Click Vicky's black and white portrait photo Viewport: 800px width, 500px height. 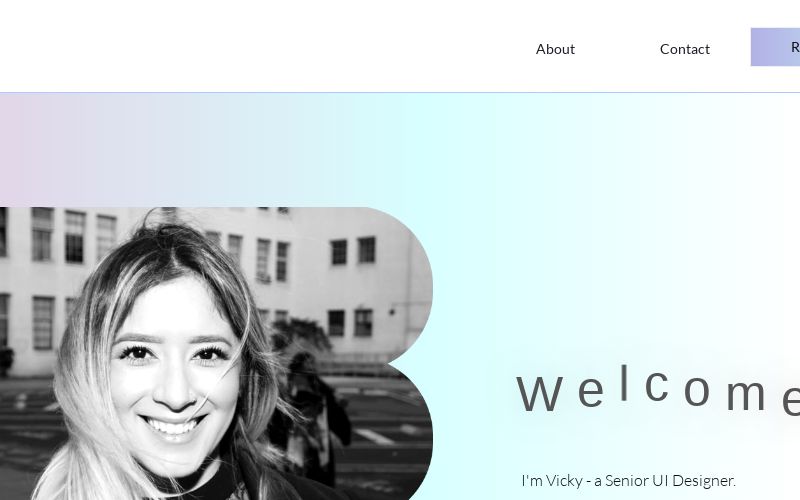[216, 354]
